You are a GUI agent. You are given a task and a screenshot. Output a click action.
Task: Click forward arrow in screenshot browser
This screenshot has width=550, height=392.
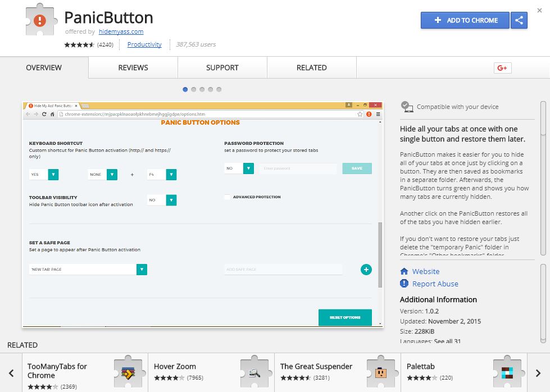pyautogui.click(x=36, y=114)
